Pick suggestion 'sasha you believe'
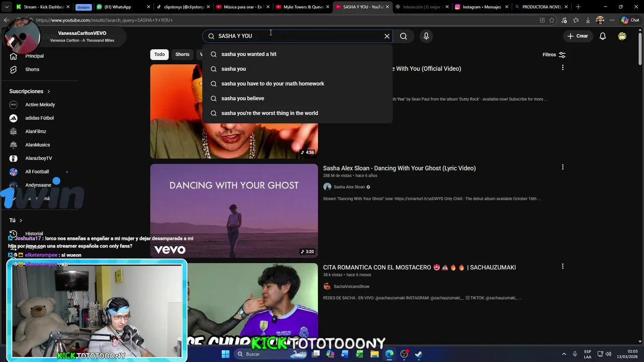This screenshot has width=644, height=362. coord(297,99)
